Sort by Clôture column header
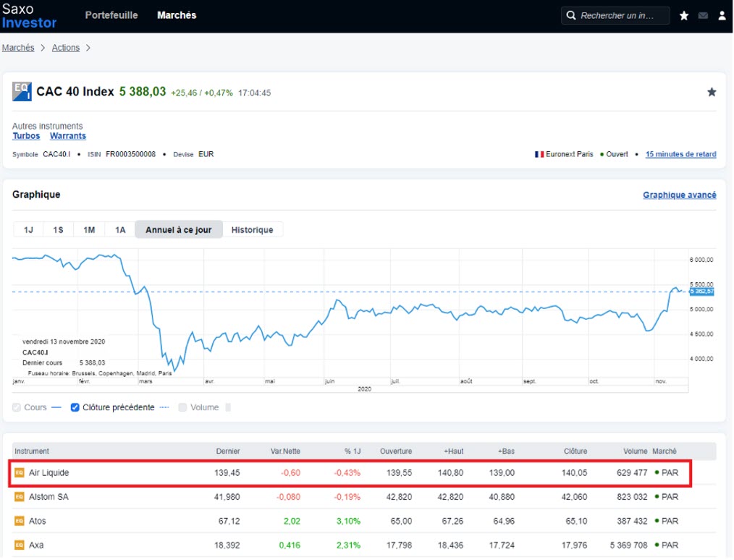This screenshot has width=734, height=560. (x=575, y=451)
